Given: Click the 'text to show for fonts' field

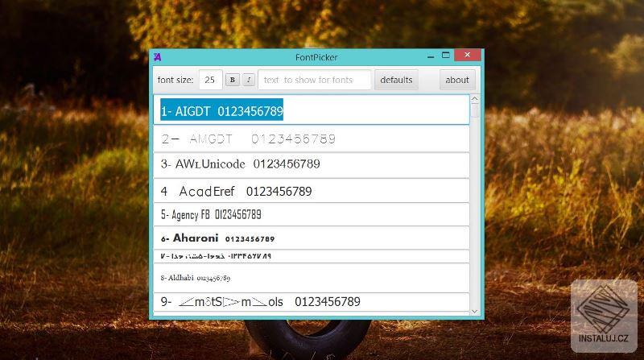Looking at the screenshot, I should click(314, 80).
